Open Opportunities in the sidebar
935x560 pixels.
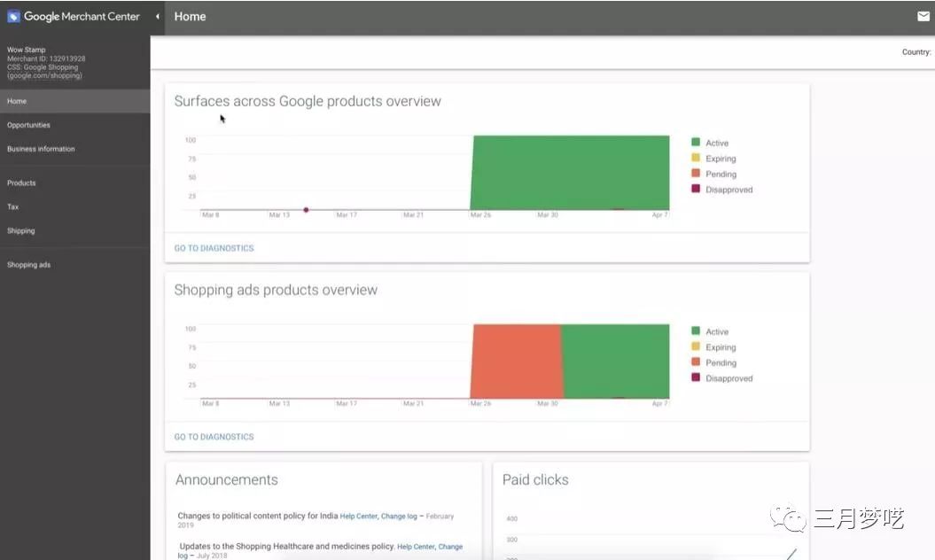coord(28,125)
